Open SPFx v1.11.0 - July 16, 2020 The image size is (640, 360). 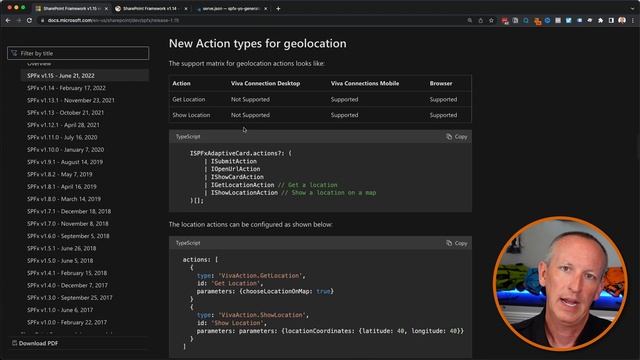click(62, 137)
